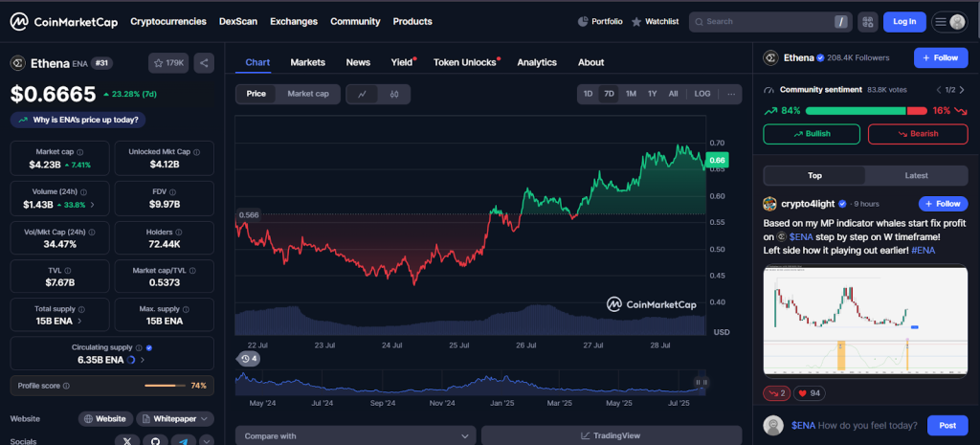Image resolution: width=980 pixels, height=445 pixels.
Task: Click the Circulating supply info icon
Action: click(x=139, y=347)
